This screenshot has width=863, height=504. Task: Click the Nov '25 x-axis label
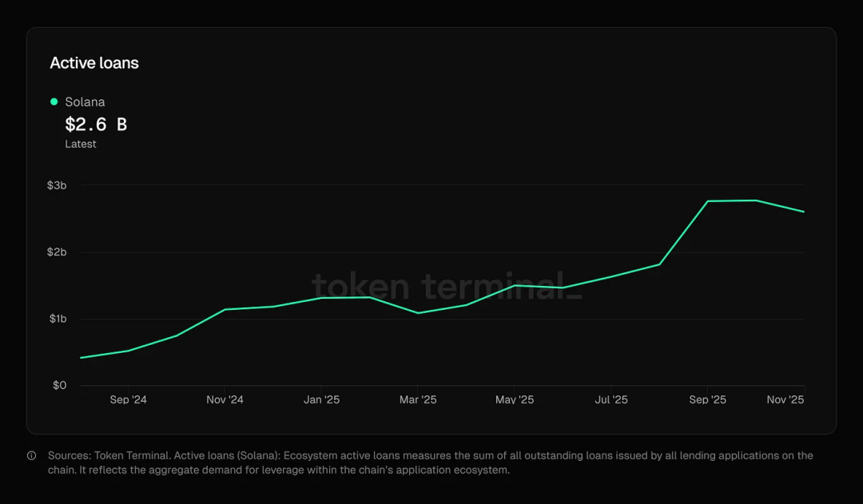pos(785,399)
